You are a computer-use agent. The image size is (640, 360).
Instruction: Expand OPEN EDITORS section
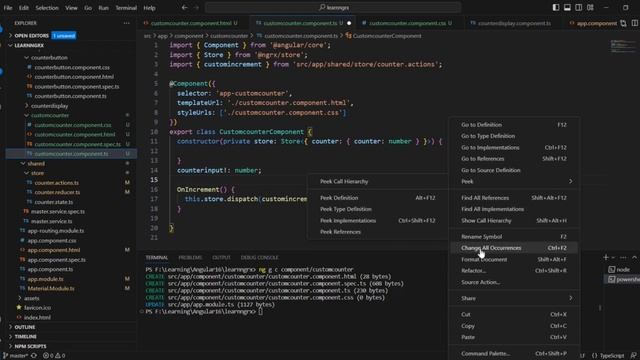[x=31, y=36]
